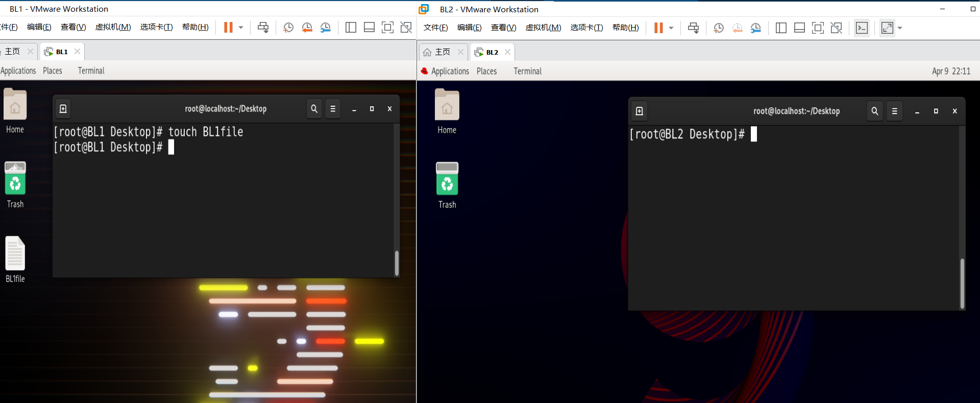Screen dimensions: 980x403
Task: Open 帮助(H) menu in BL2 window
Action: tap(626, 28)
